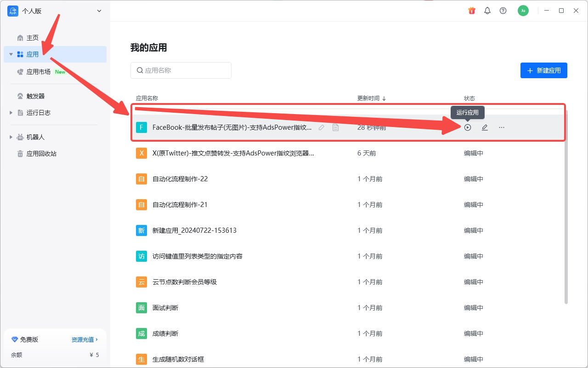Select the green 面 app icon
The height and width of the screenshot is (368, 588).
141,308
